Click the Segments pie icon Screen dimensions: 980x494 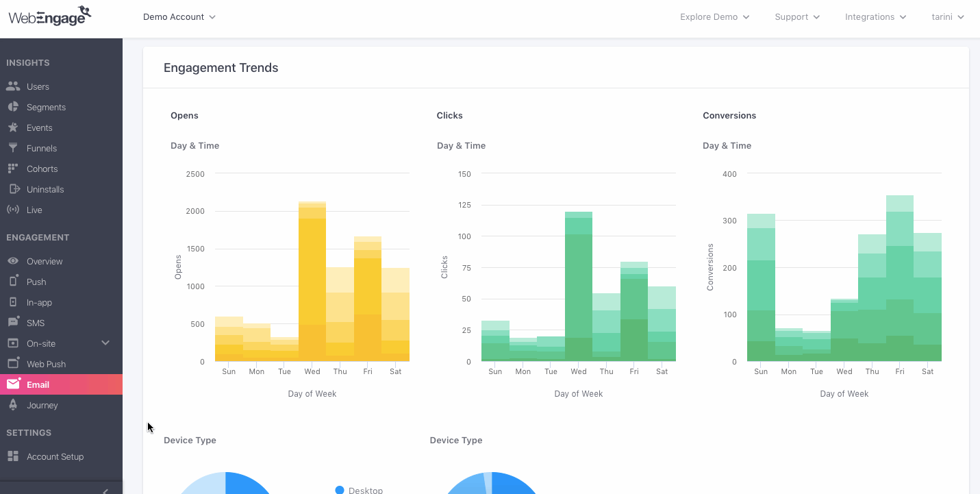[13, 107]
